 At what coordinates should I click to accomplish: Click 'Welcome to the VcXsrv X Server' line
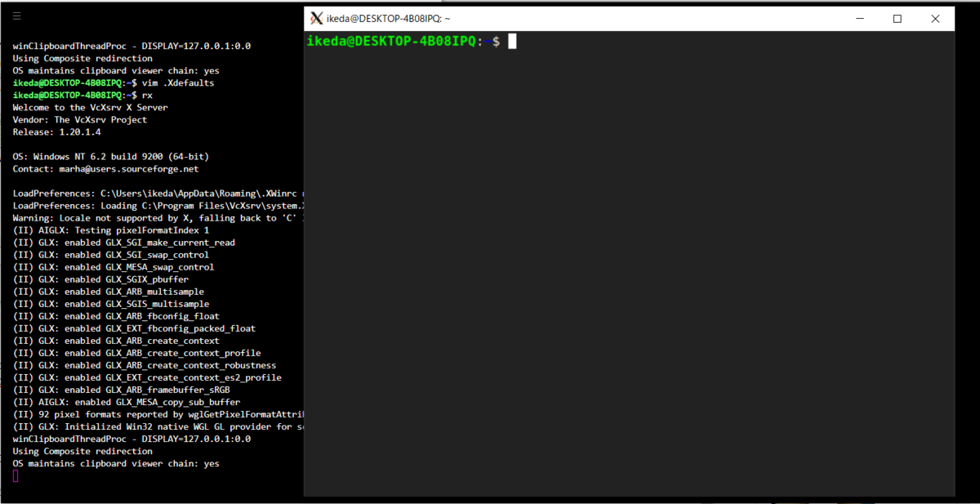pos(91,108)
